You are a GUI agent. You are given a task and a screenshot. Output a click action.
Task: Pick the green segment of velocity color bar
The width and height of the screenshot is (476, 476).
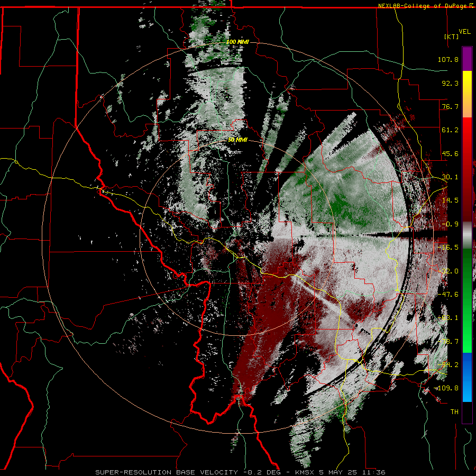pos(467,300)
